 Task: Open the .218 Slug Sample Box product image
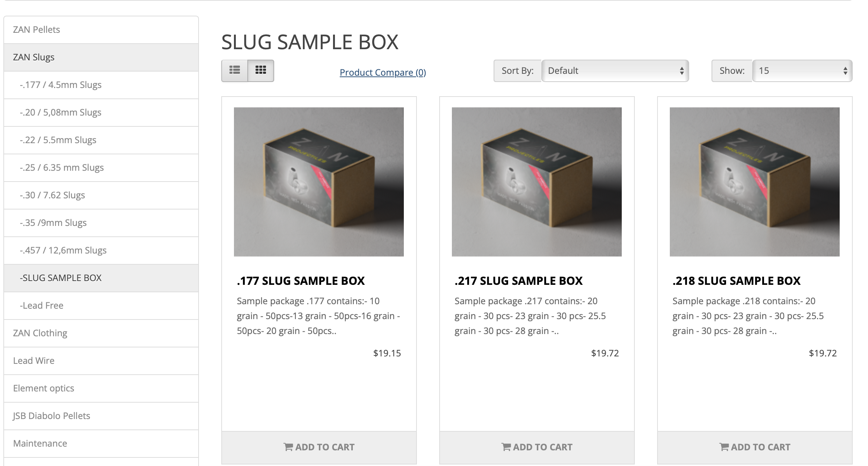pyautogui.click(x=755, y=182)
